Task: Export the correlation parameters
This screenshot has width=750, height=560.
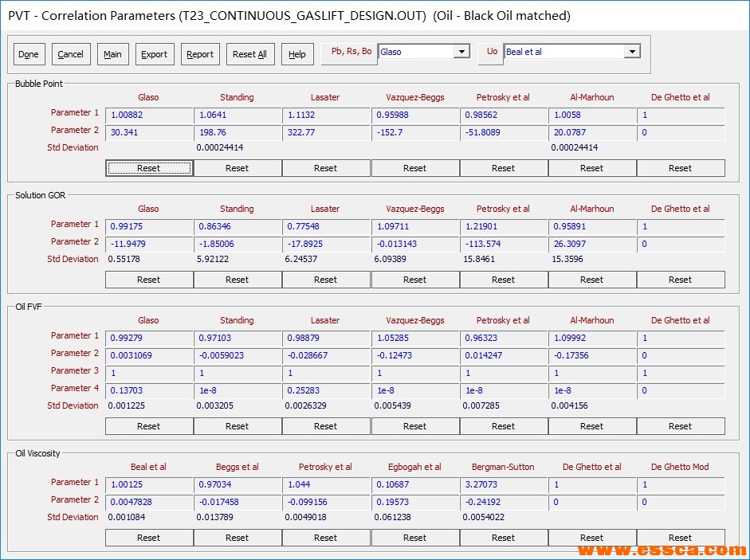Action: pos(154,54)
